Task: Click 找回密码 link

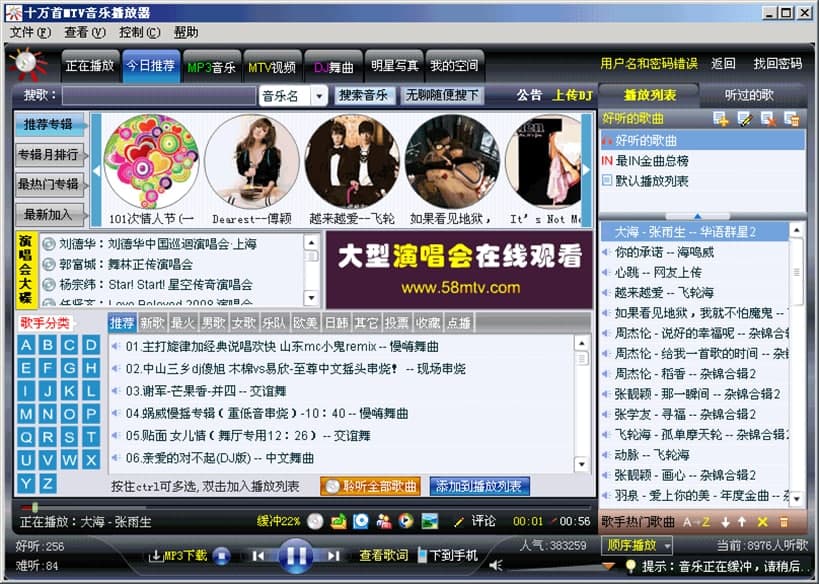Action: tap(777, 64)
